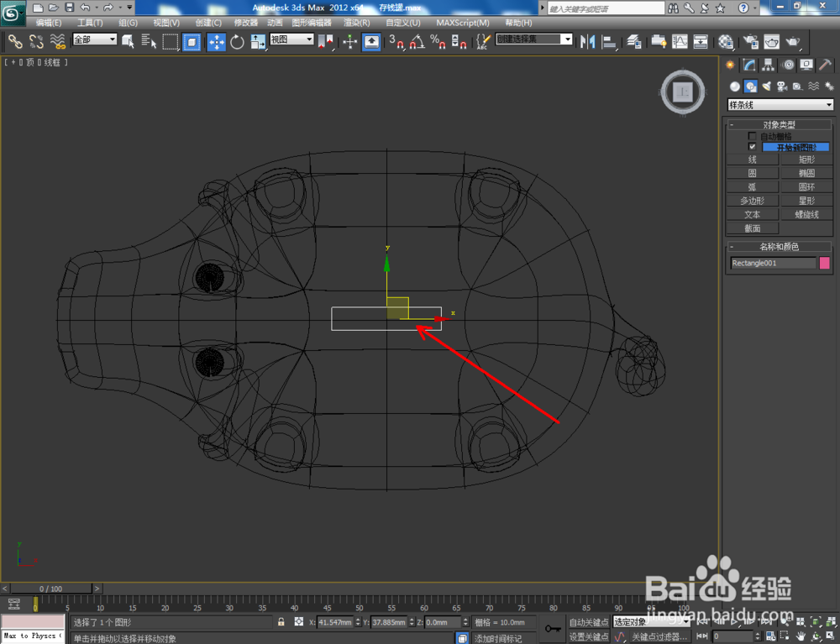Switch to the Hierarchy panel tab
This screenshot has width=840, height=644.
769,65
